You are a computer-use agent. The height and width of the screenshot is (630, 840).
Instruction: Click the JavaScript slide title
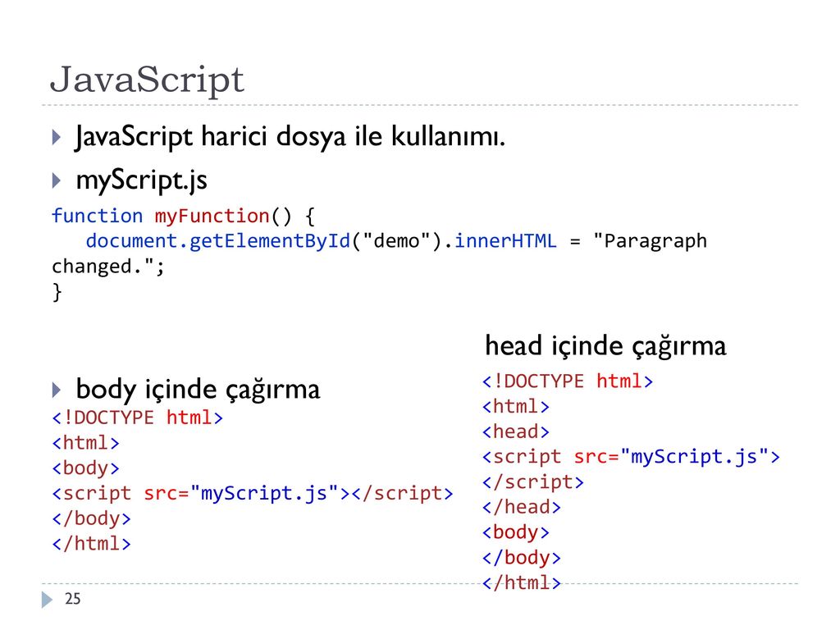[148, 80]
